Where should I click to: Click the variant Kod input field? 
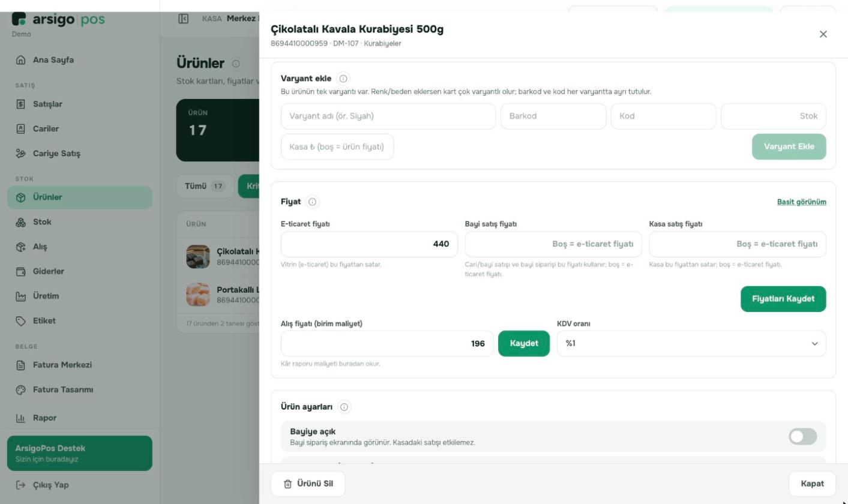(663, 116)
